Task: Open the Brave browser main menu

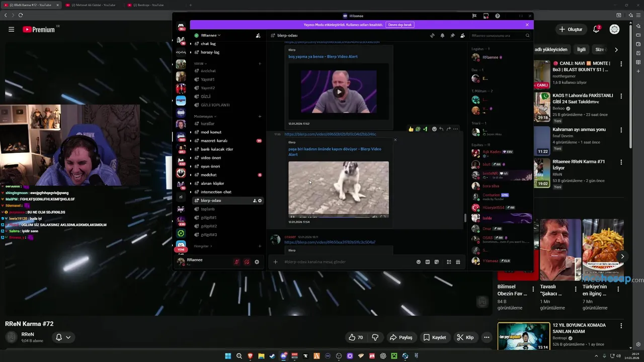Action: 637,15
